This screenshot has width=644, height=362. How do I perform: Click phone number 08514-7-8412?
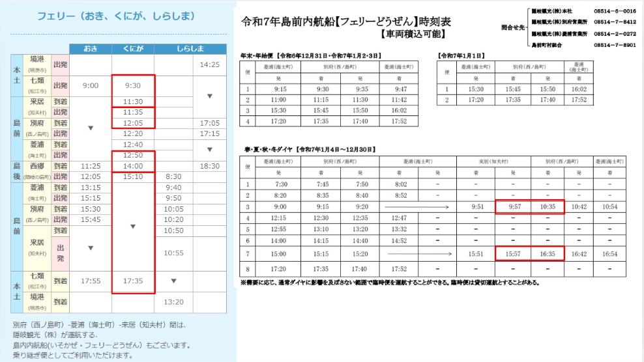(615, 21)
